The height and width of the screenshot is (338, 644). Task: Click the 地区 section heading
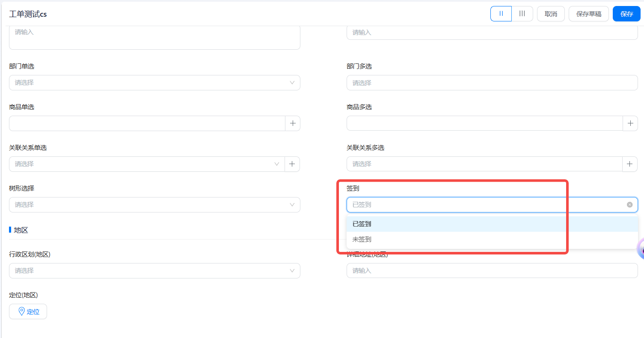[x=21, y=230]
